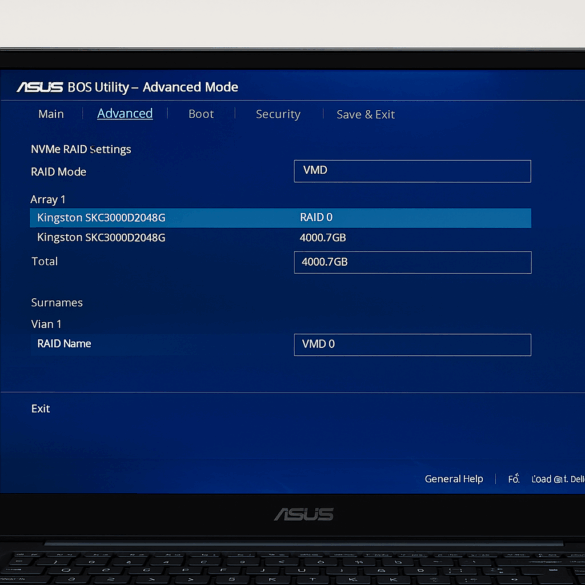The height and width of the screenshot is (585, 585).
Task: Select highlighted Kingston row showing RAID 0
Action: (280, 218)
